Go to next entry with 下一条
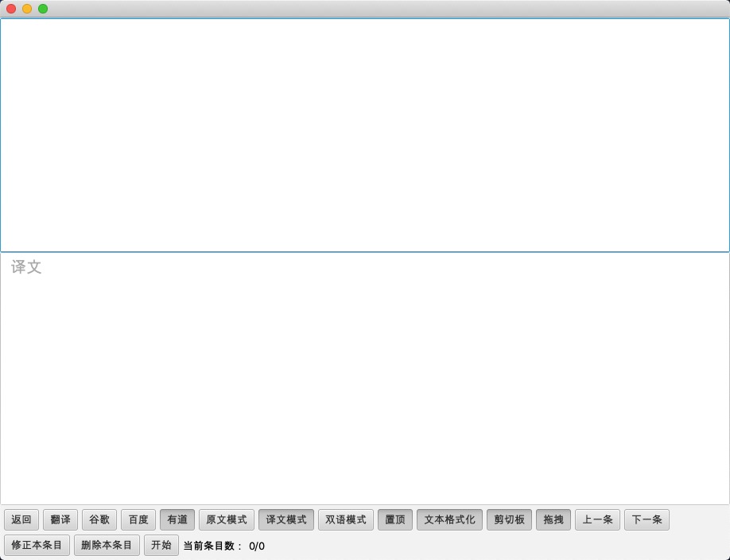730x560 pixels. (x=647, y=519)
